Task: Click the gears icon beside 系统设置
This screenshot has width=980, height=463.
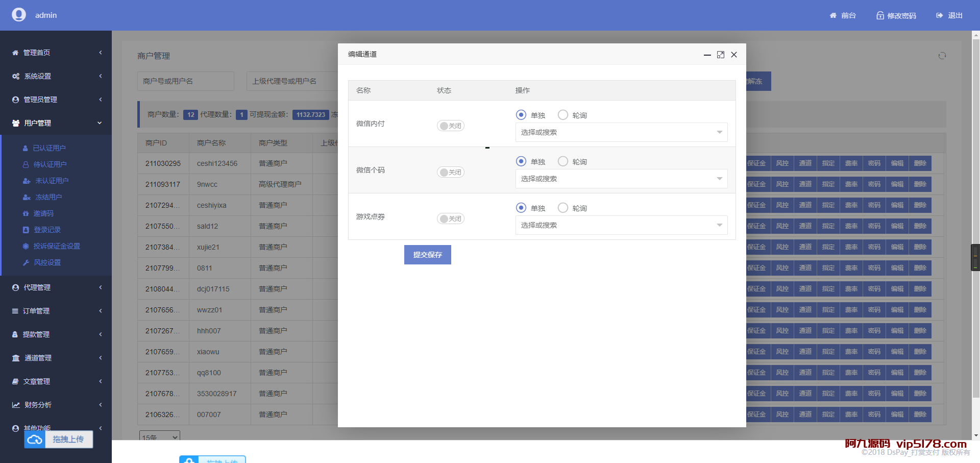Action: click(x=16, y=76)
